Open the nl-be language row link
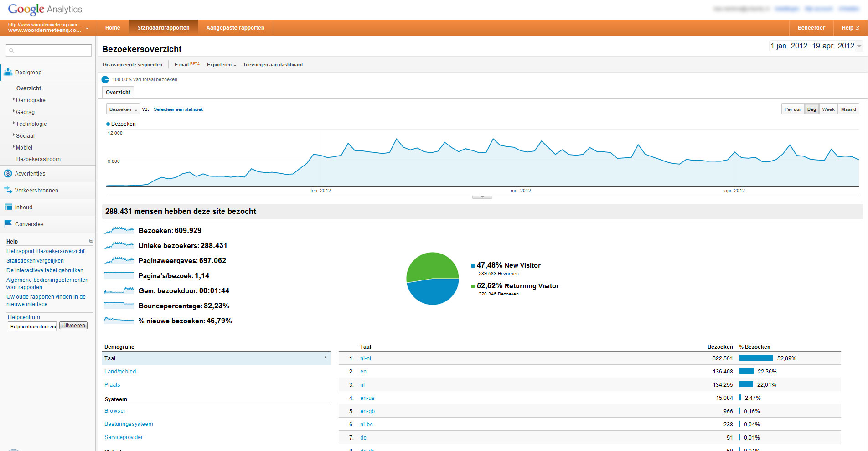 pyautogui.click(x=367, y=425)
